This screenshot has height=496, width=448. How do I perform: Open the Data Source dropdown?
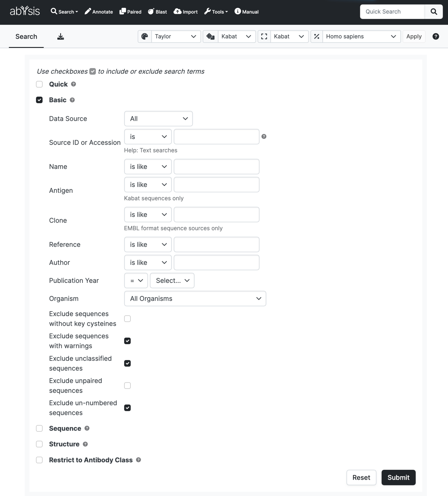(x=158, y=119)
